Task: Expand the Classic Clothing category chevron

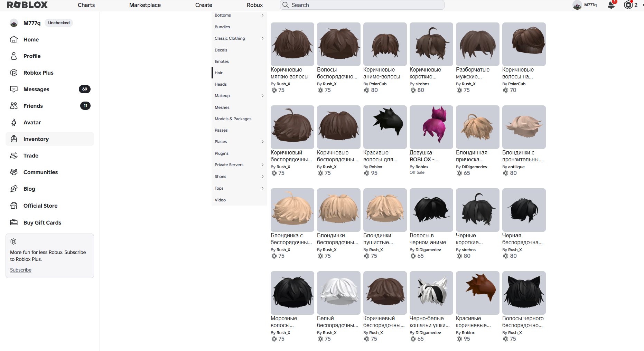Action: [262, 38]
